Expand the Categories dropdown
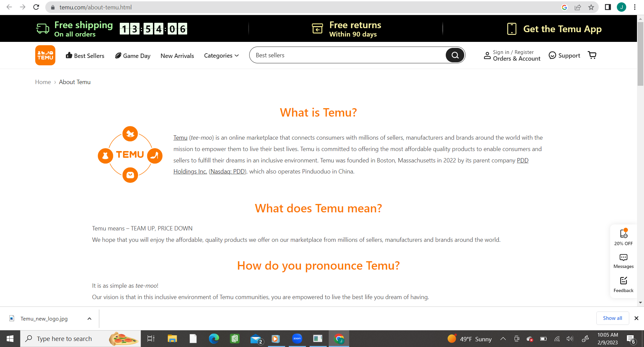This screenshot has width=644, height=347. [x=221, y=56]
